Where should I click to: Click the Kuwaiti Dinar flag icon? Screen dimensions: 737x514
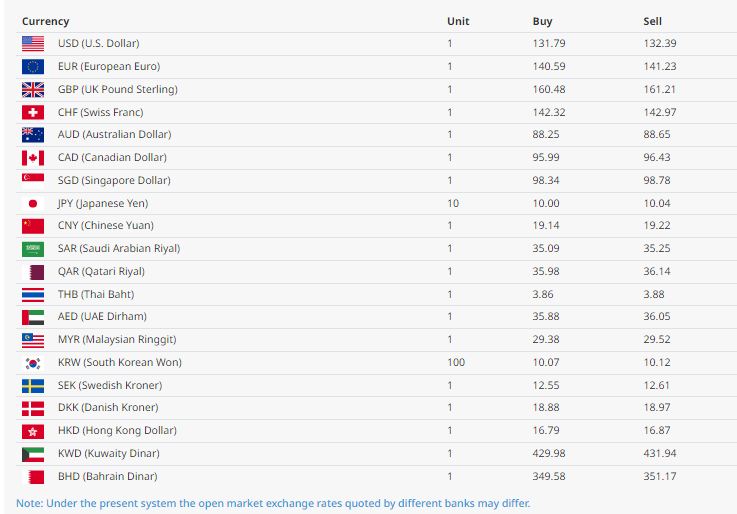coord(33,453)
